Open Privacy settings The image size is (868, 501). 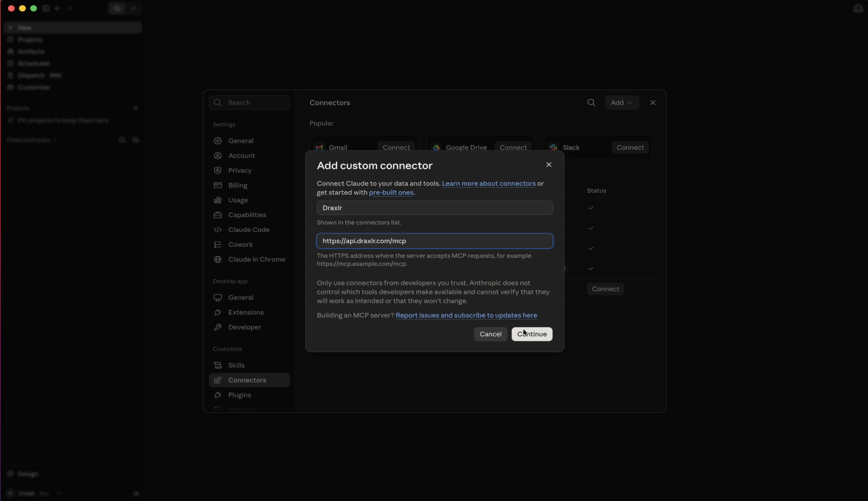click(x=249, y=170)
